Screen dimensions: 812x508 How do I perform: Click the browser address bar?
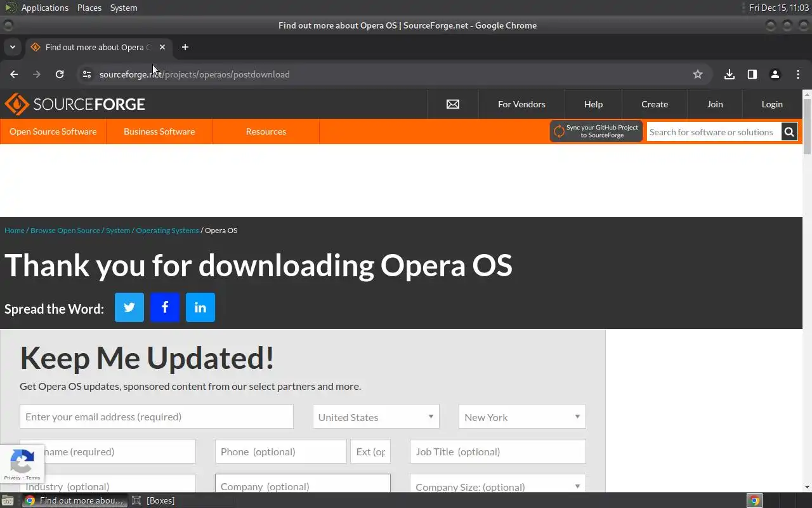tap(393, 74)
